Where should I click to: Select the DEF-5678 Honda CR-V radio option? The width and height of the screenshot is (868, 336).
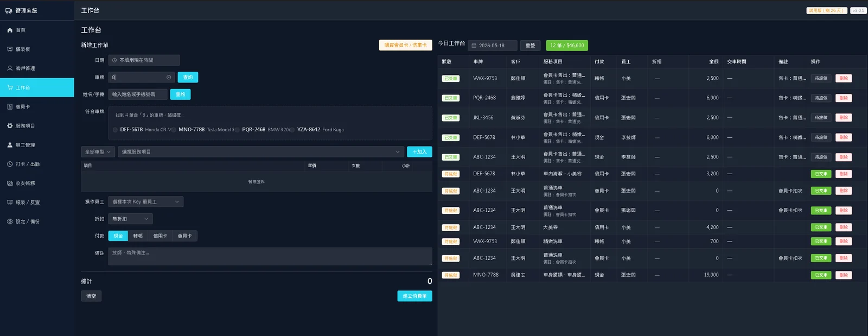tap(116, 130)
